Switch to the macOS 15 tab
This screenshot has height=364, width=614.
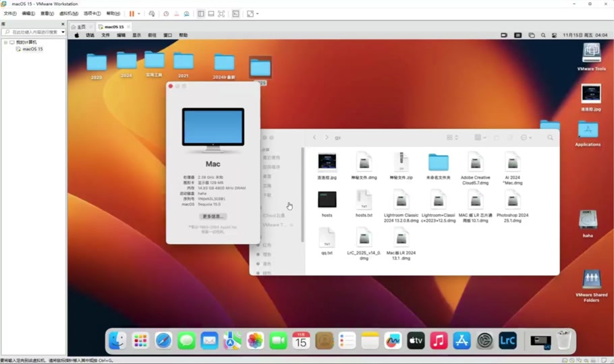pyautogui.click(x=114, y=27)
